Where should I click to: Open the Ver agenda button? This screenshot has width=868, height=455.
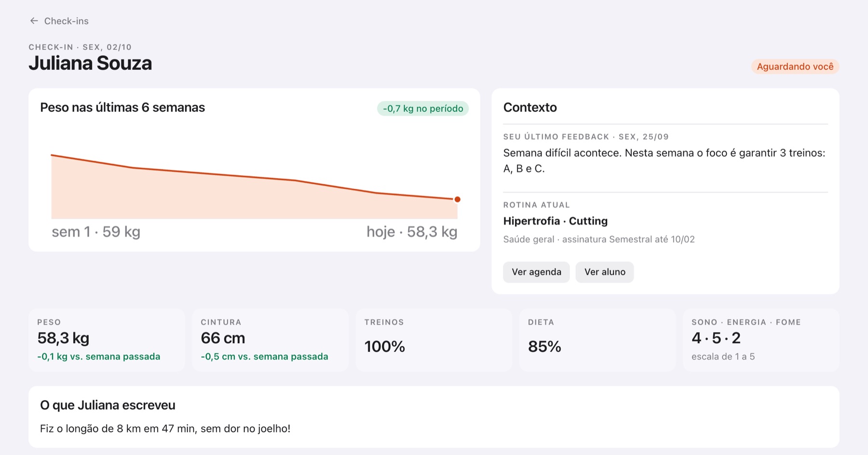[536, 272]
